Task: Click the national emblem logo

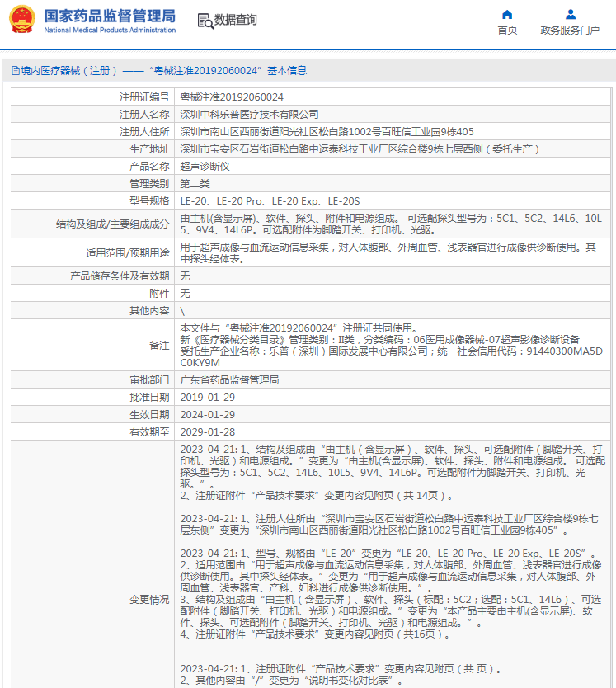Action: click(22, 19)
